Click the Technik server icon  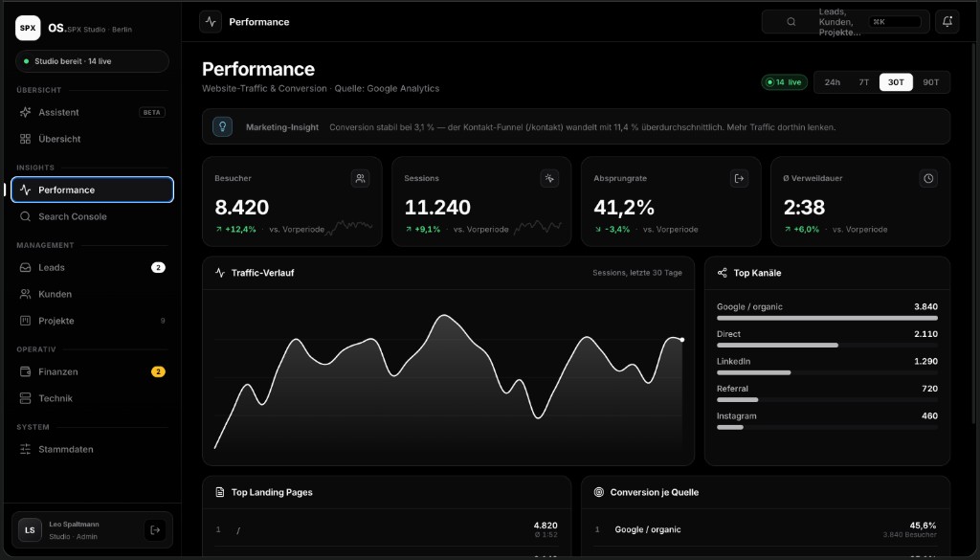25,398
